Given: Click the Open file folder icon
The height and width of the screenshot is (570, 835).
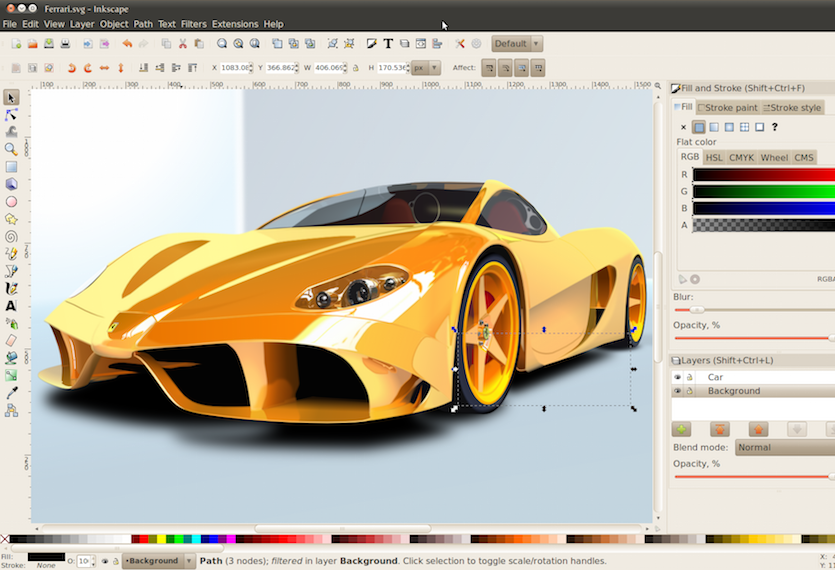Looking at the screenshot, I should point(32,44).
